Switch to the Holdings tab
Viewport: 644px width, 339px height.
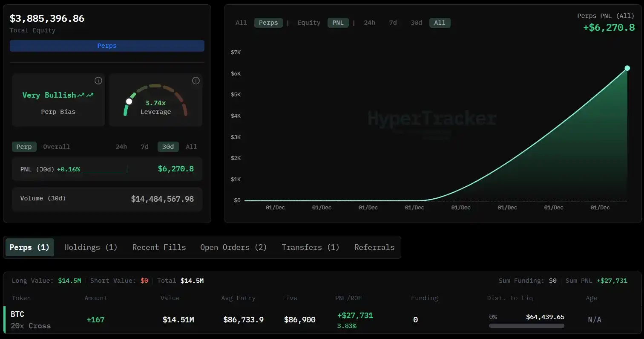[90, 247]
